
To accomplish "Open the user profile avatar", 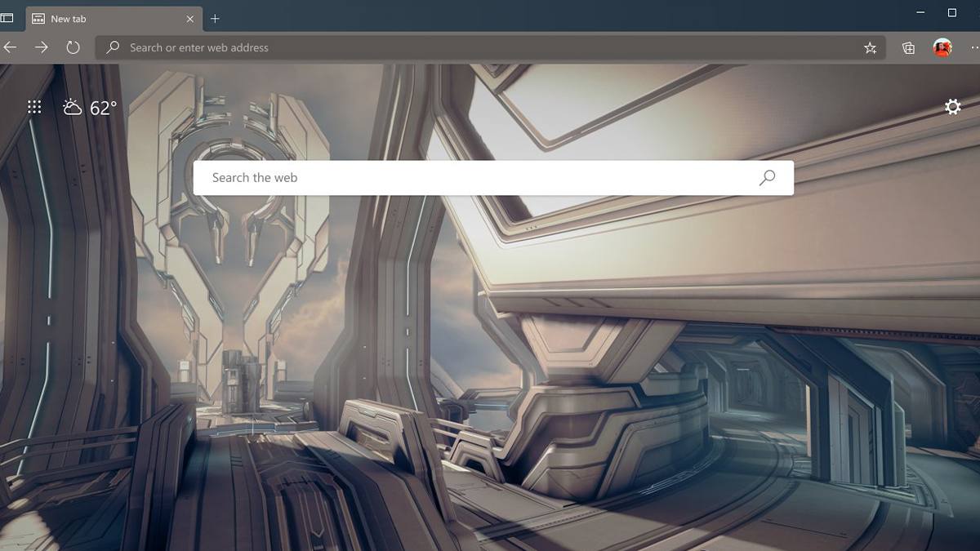I will point(942,47).
